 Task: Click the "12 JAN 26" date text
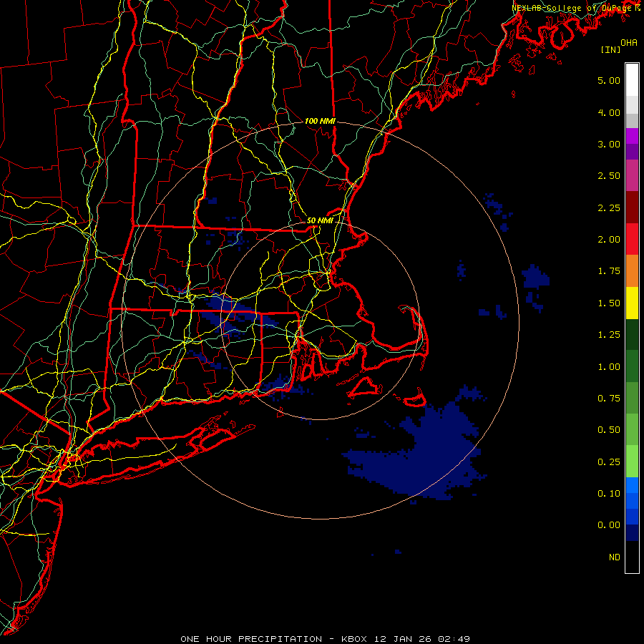pos(403,639)
